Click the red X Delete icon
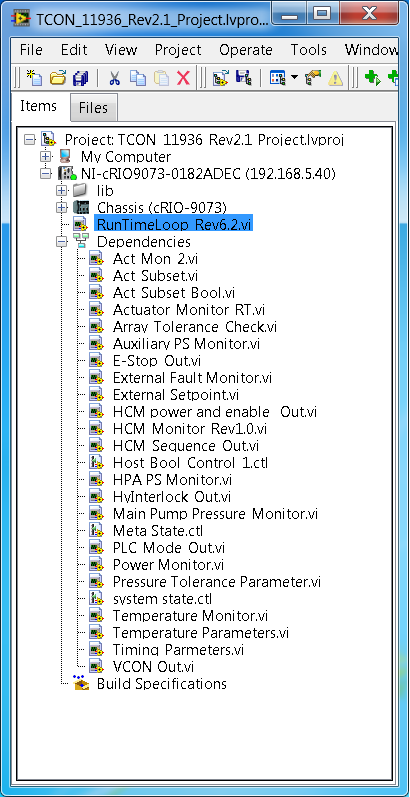The image size is (410, 797). (183, 78)
